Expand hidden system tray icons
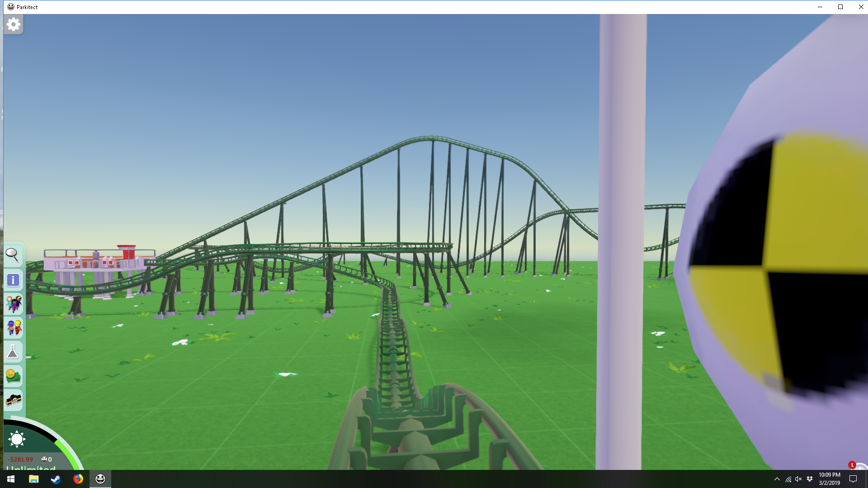 point(777,479)
